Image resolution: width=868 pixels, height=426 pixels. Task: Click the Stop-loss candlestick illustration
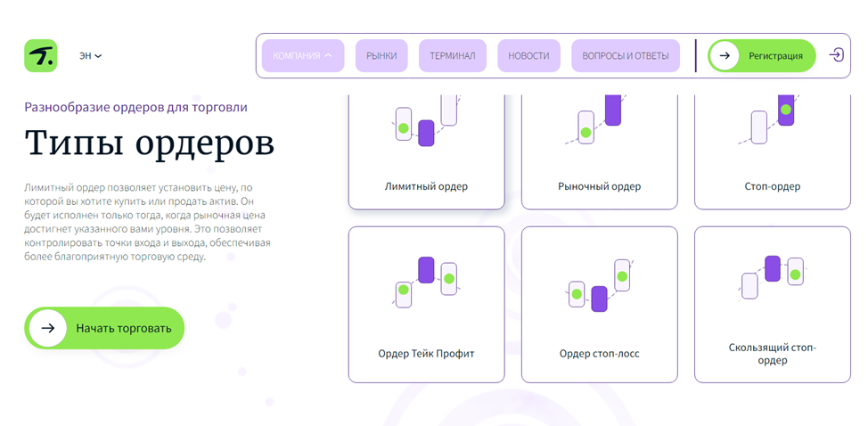pos(599,285)
